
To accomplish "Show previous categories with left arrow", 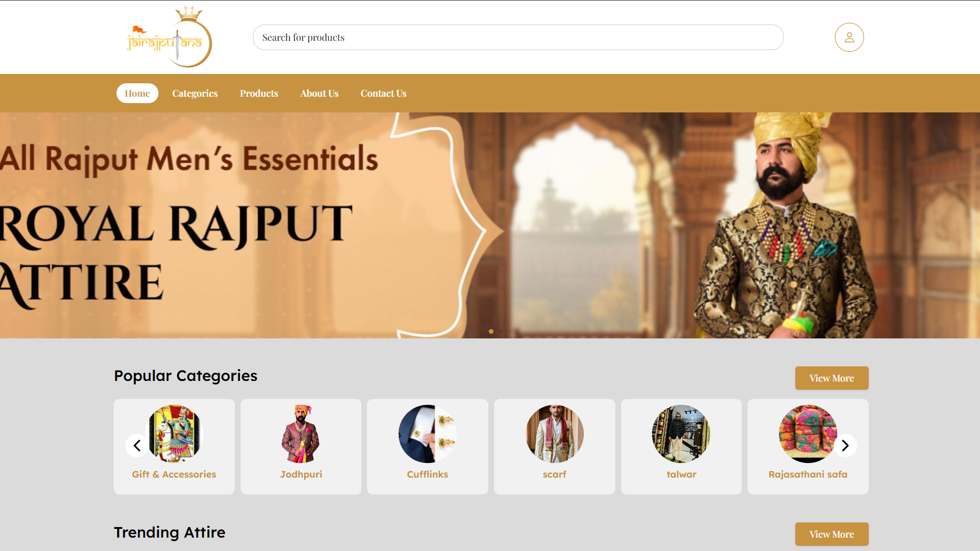I will 137,446.
